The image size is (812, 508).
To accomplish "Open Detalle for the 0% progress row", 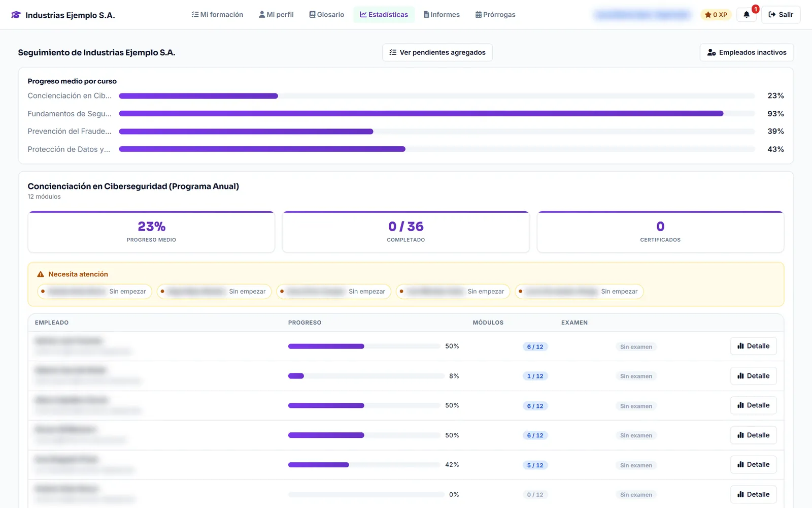I will (754, 494).
